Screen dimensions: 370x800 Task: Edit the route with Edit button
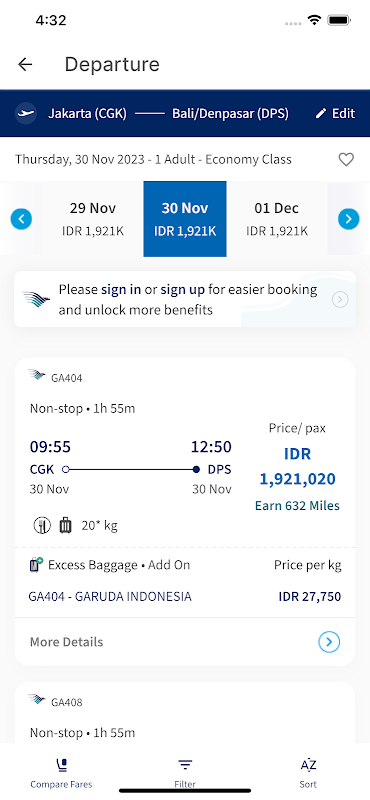(335, 113)
